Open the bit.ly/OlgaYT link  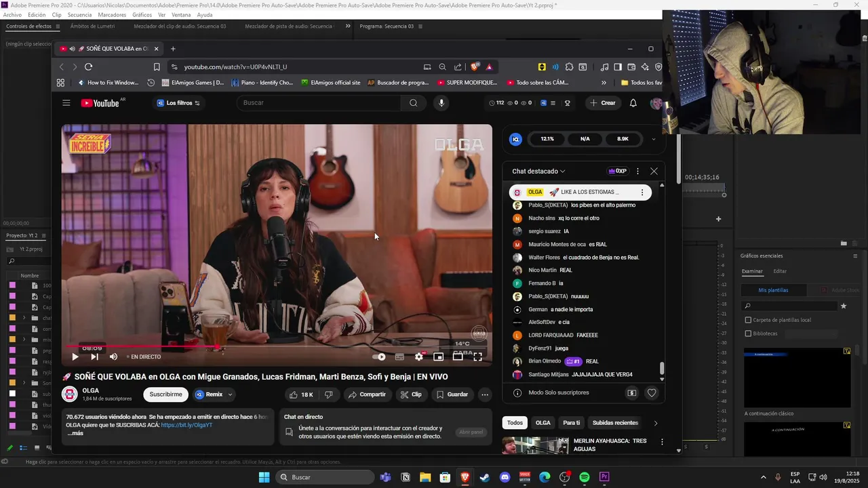click(x=186, y=425)
